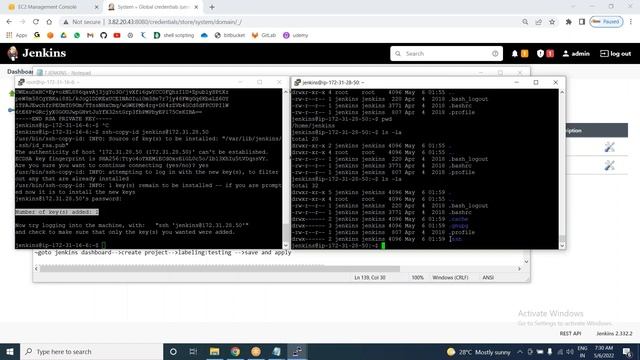Open the YouTube bookmark
The image size is (640, 360).
point(117,36)
